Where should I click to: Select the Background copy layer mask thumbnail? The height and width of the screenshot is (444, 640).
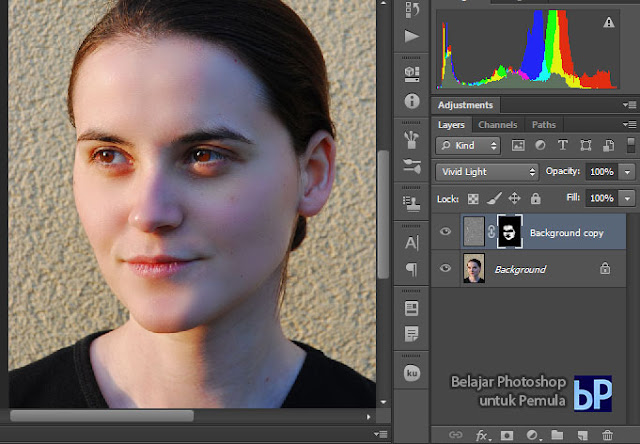click(509, 231)
